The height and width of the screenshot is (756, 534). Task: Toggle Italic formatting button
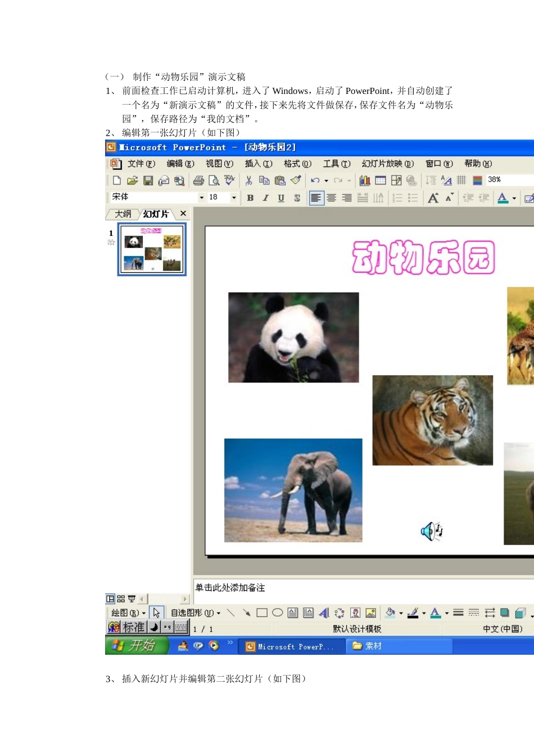[x=265, y=198]
